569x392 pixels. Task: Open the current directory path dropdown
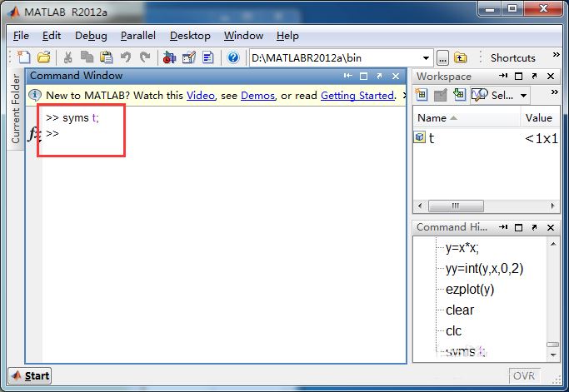[426, 58]
